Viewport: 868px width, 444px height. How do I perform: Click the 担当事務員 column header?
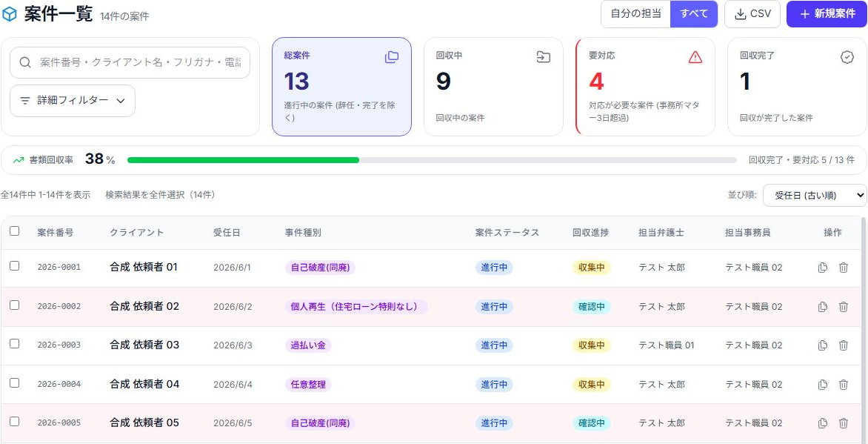(x=748, y=233)
